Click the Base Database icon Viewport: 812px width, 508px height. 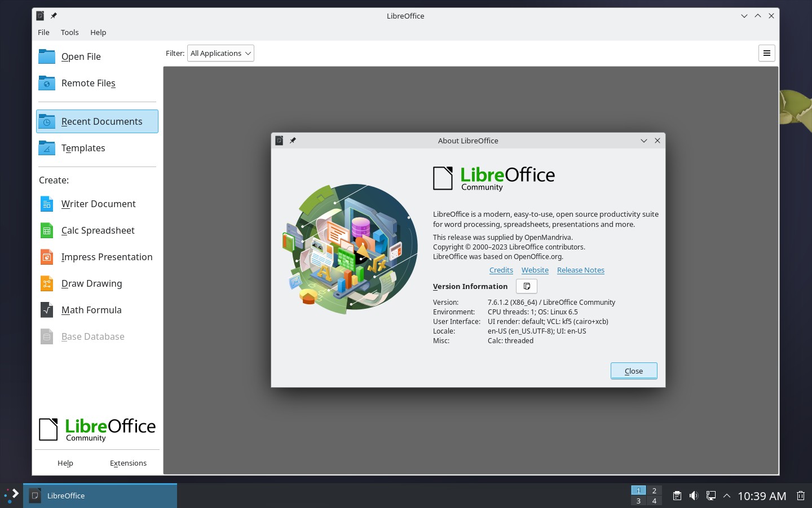[x=47, y=336]
